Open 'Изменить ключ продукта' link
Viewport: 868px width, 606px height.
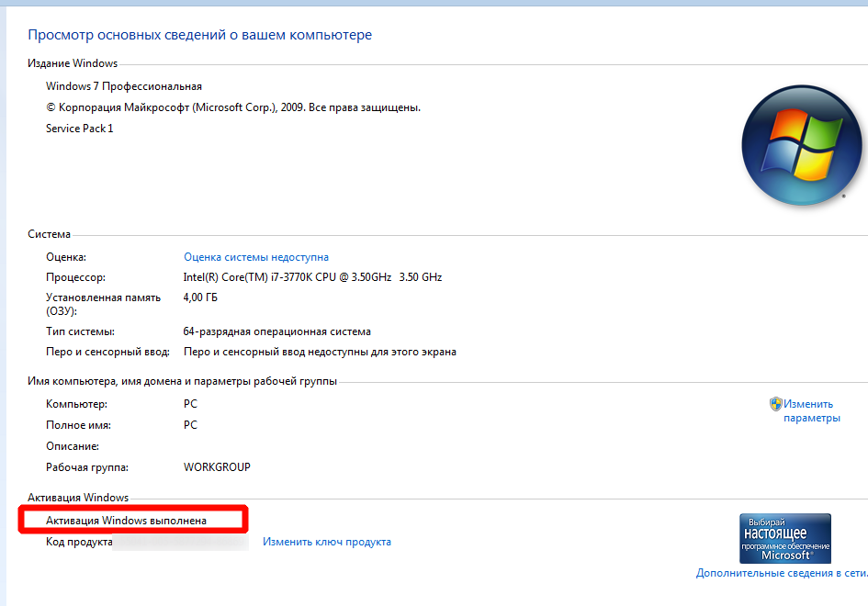(x=327, y=542)
